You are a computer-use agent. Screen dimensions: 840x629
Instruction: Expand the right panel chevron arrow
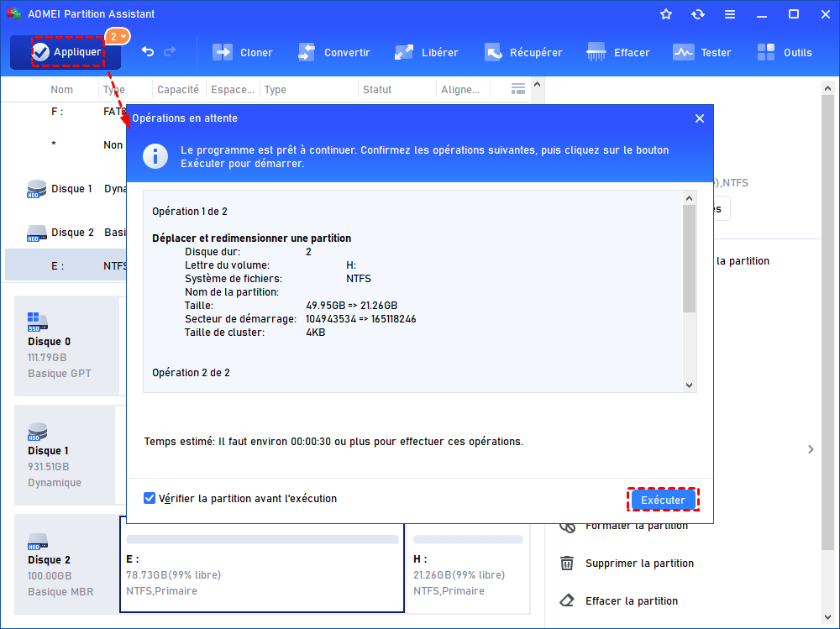(x=811, y=449)
